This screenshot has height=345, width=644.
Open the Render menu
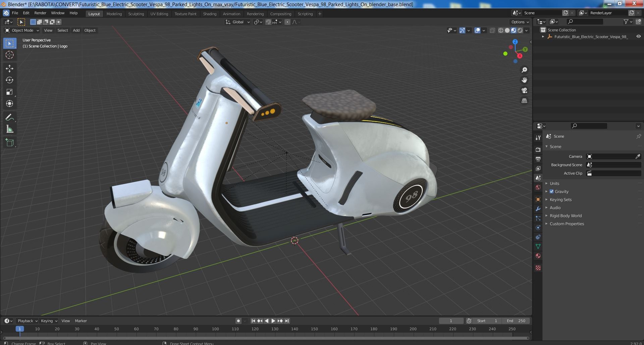coord(40,13)
